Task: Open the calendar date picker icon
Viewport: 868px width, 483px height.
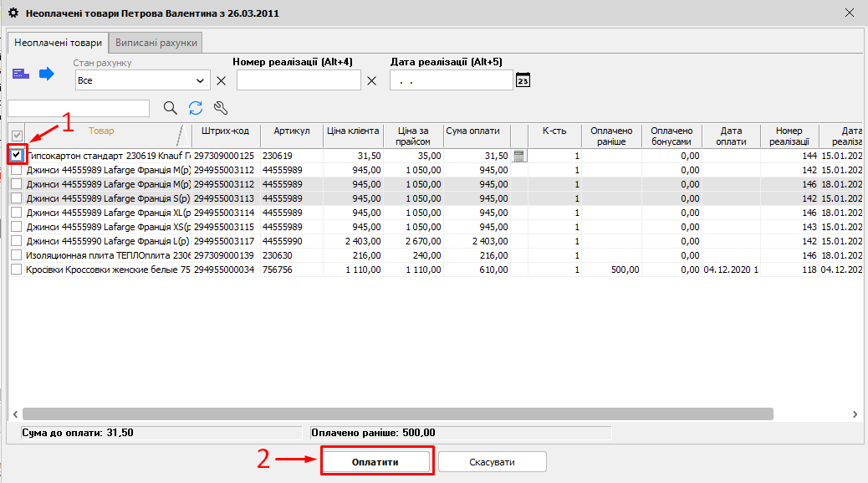Action: point(523,80)
